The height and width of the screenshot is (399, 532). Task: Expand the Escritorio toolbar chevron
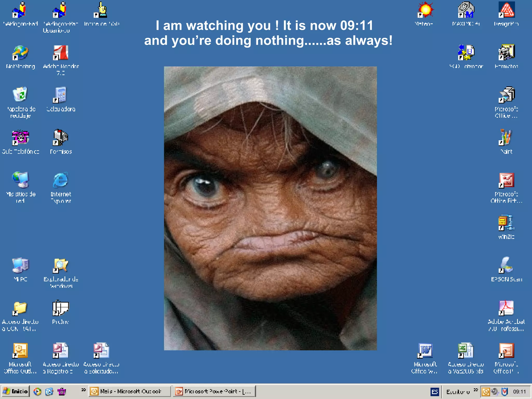click(x=476, y=390)
